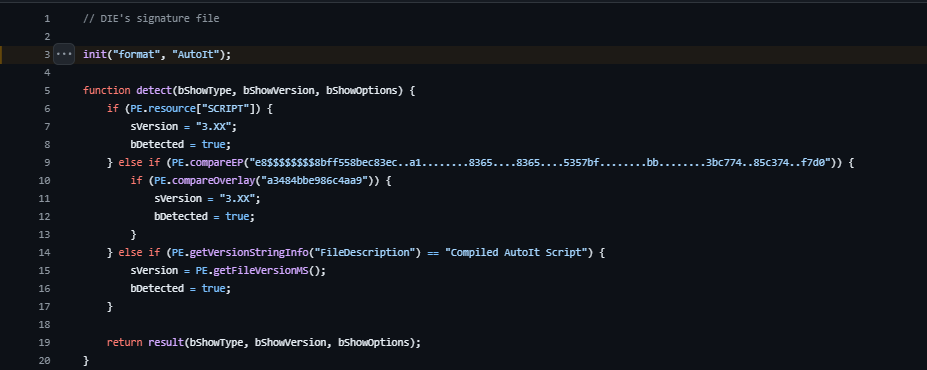Click the "a3484bbe986c4aa9" overlay string
This screenshot has width=927, height=370.
315,180
